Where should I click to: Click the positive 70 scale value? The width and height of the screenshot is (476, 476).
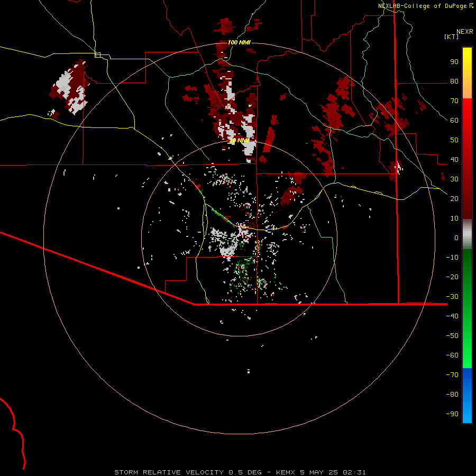(454, 101)
